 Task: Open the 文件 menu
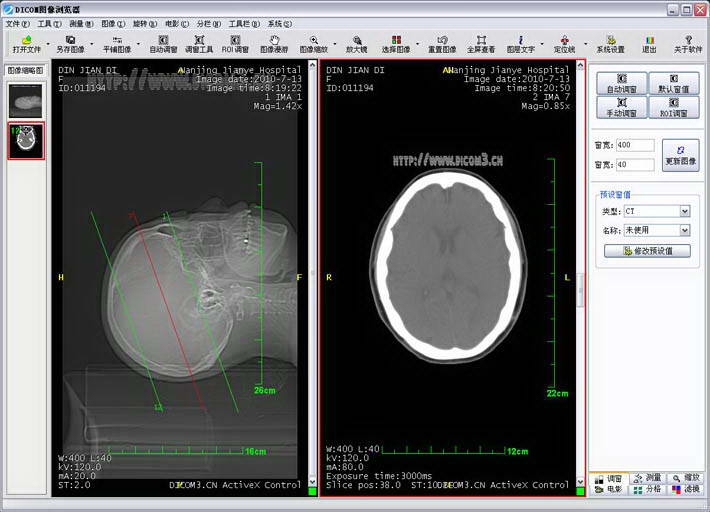pyautogui.click(x=18, y=24)
